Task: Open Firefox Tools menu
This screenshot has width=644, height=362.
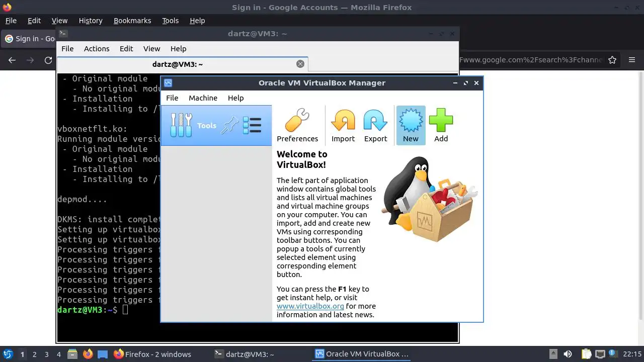Action: pos(170,21)
